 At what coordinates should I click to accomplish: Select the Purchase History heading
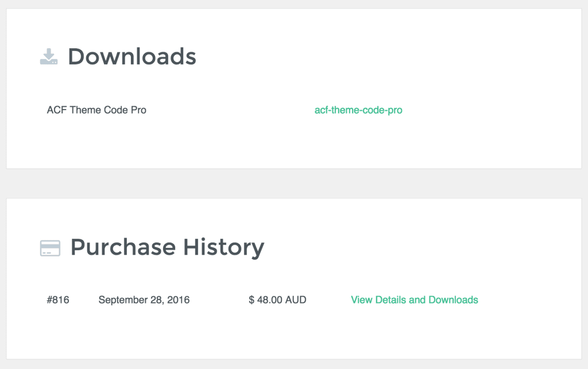(x=167, y=247)
